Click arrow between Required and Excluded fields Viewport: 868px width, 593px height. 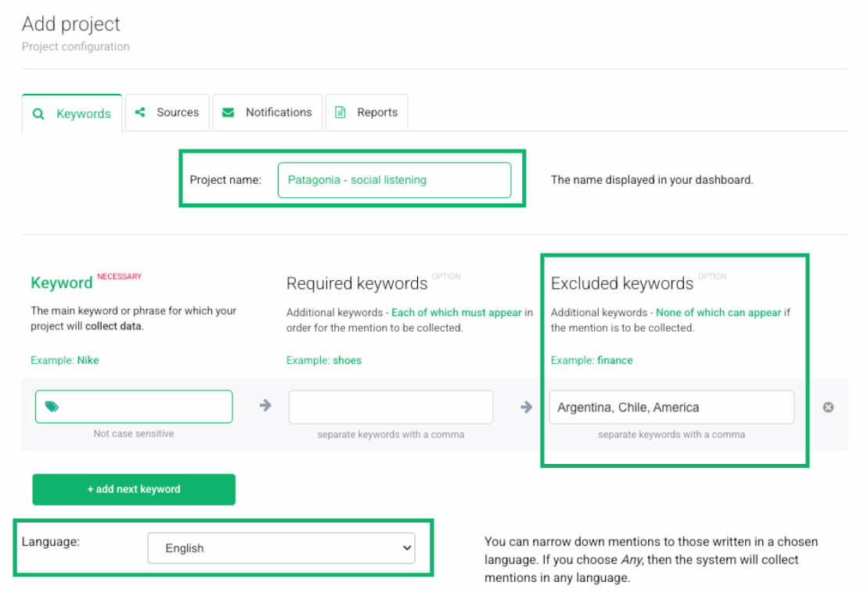point(526,407)
